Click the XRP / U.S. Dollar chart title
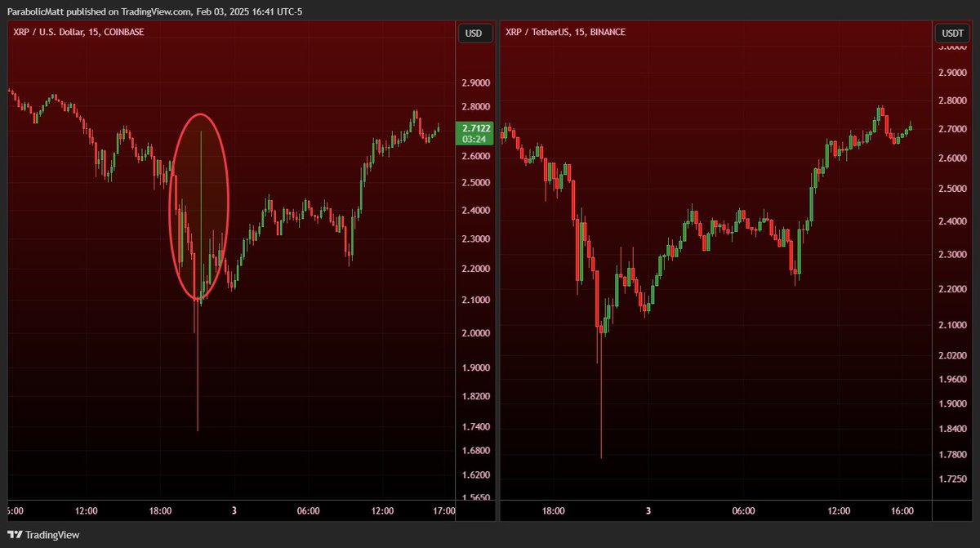 [77, 33]
